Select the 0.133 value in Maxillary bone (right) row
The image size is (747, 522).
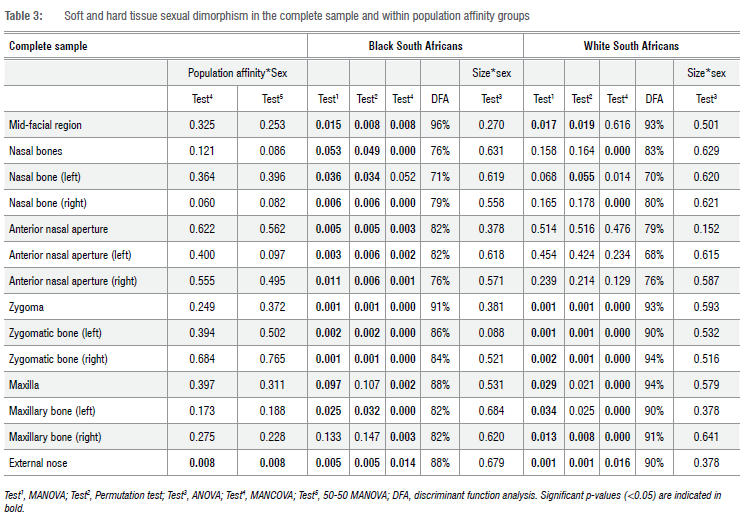pos(327,437)
